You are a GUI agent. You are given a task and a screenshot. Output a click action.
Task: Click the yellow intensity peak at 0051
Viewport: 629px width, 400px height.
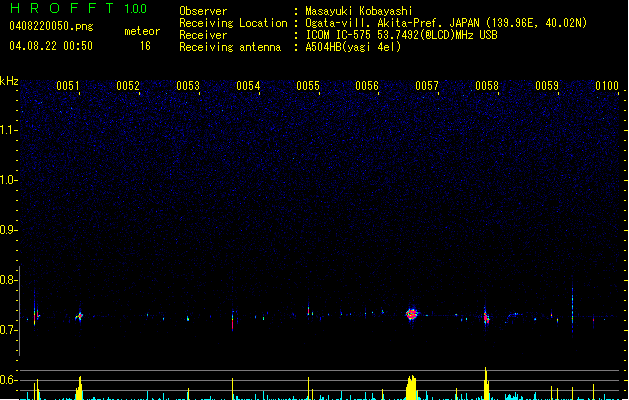click(79, 388)
